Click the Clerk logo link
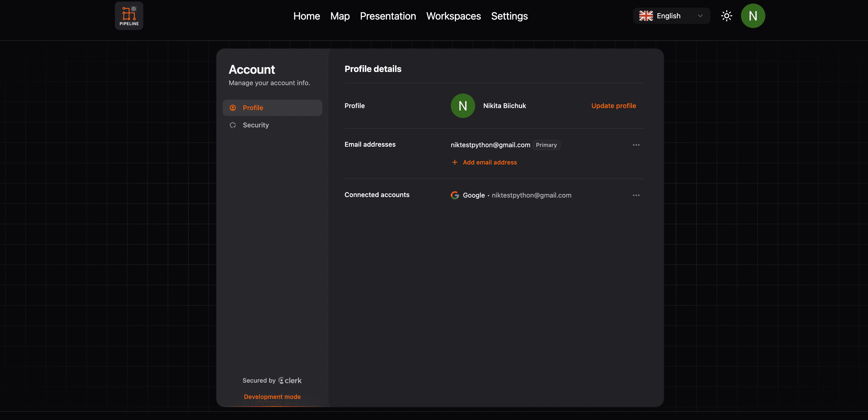 coord(290,381)
